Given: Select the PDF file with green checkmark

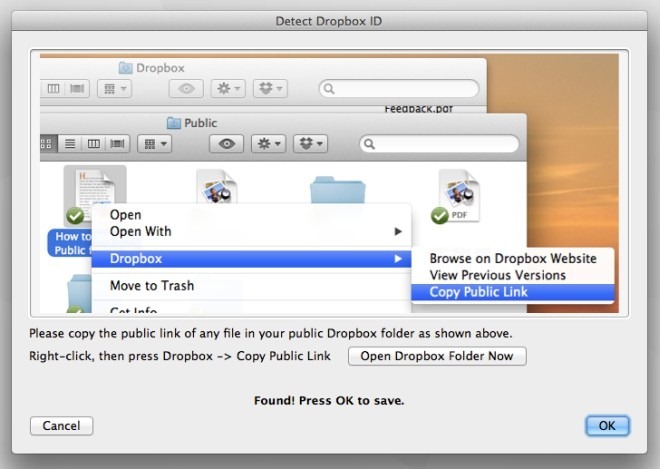Looking at the screenshot, I should tap(457, 196).
